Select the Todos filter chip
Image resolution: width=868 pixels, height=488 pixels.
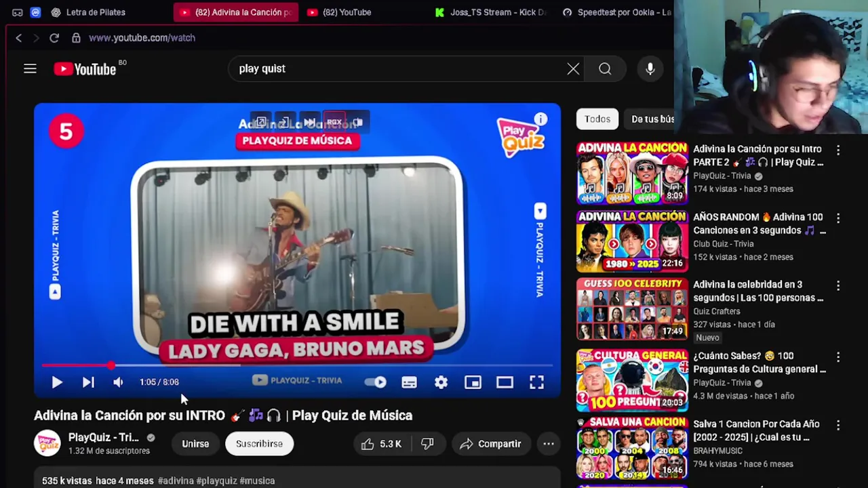tap(597, 119)
